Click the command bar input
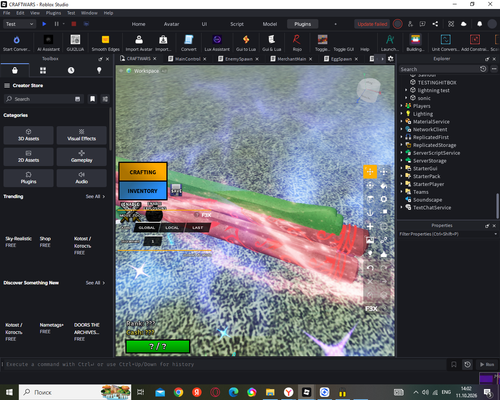 tap(223, 364)
